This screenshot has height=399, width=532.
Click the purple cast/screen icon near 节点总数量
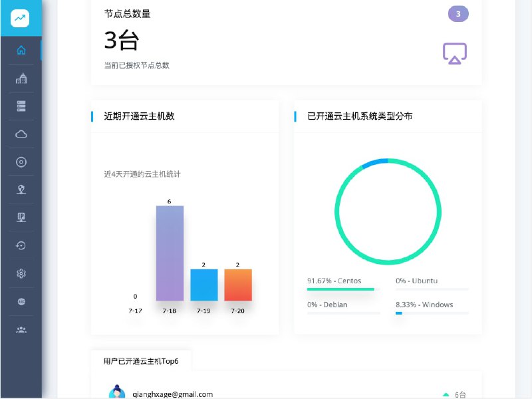tap(455, 53)
